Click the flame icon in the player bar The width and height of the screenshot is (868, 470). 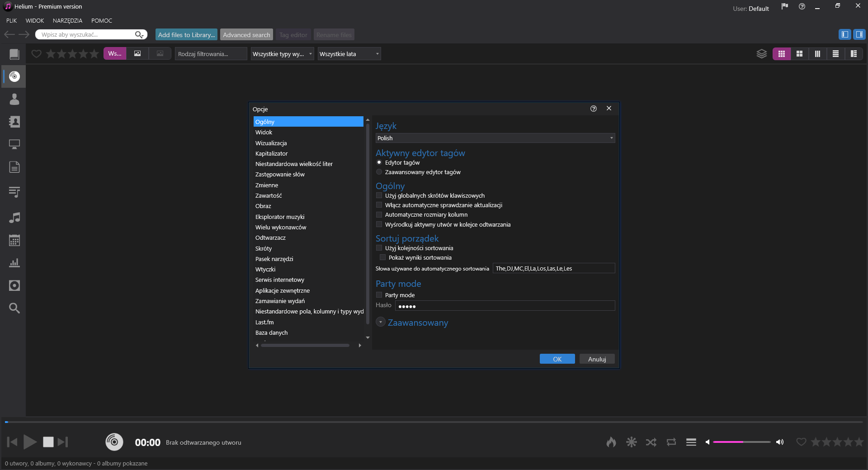pos(611,442)
